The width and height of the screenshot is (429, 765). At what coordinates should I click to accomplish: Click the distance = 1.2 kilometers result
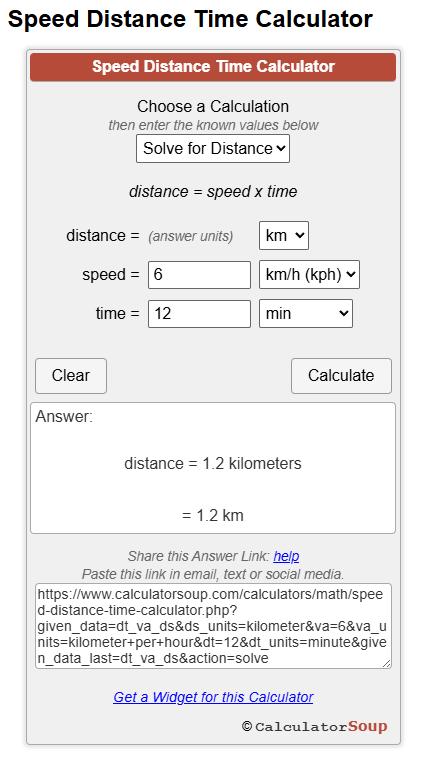click(x=213, y=463)
